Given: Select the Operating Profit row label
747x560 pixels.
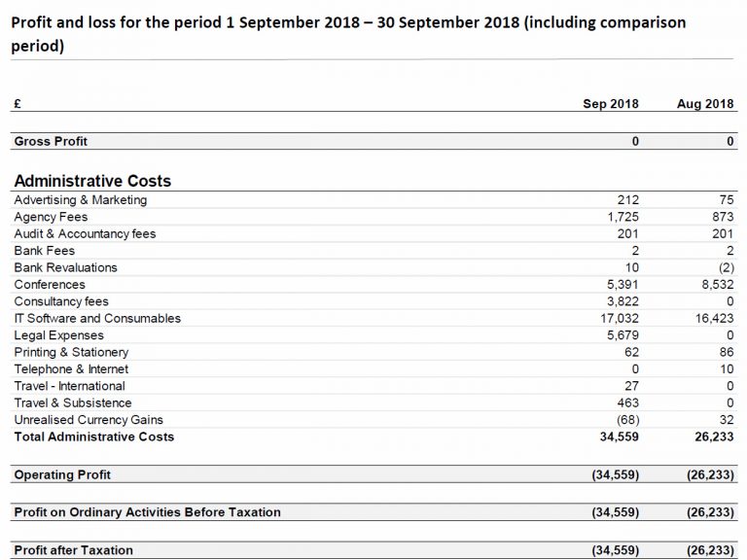Looking at the screenshot, I should [x=62, y=475].
